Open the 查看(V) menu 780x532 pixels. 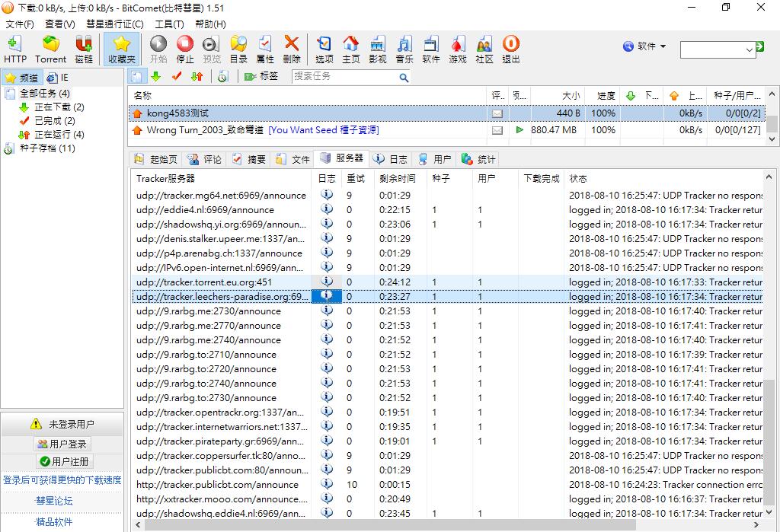click(x=59, y=24)
